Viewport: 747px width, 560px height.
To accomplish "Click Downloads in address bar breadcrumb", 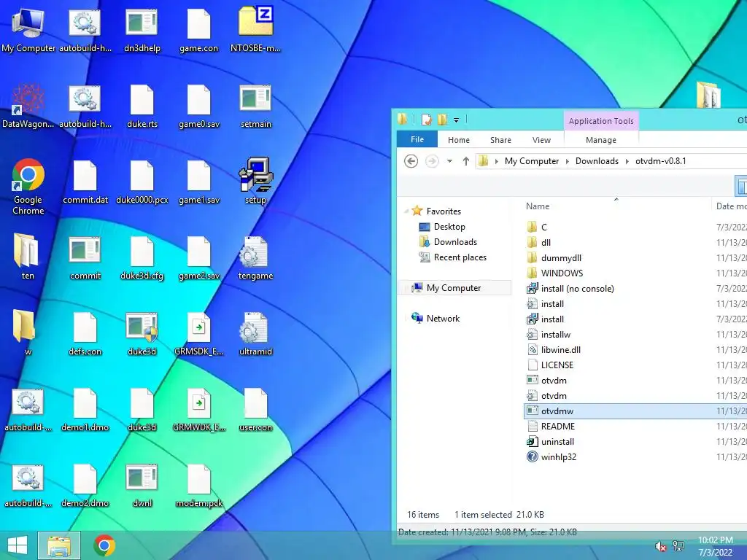I will (597, 161).
